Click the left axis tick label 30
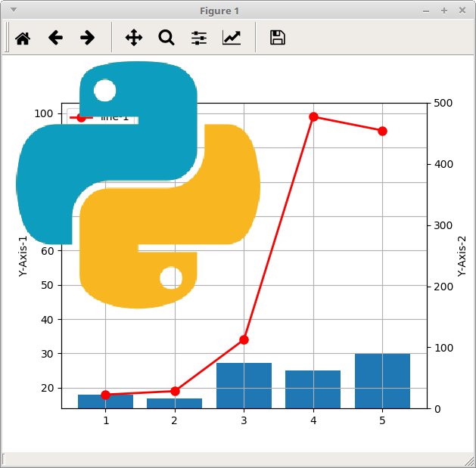 coord(47,354)
